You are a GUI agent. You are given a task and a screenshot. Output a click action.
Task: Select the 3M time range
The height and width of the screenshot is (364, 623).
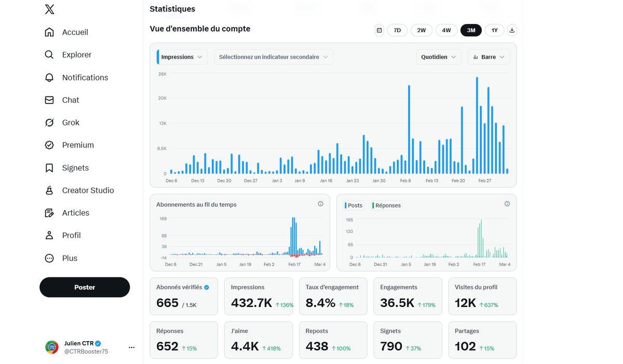[471, 30]
